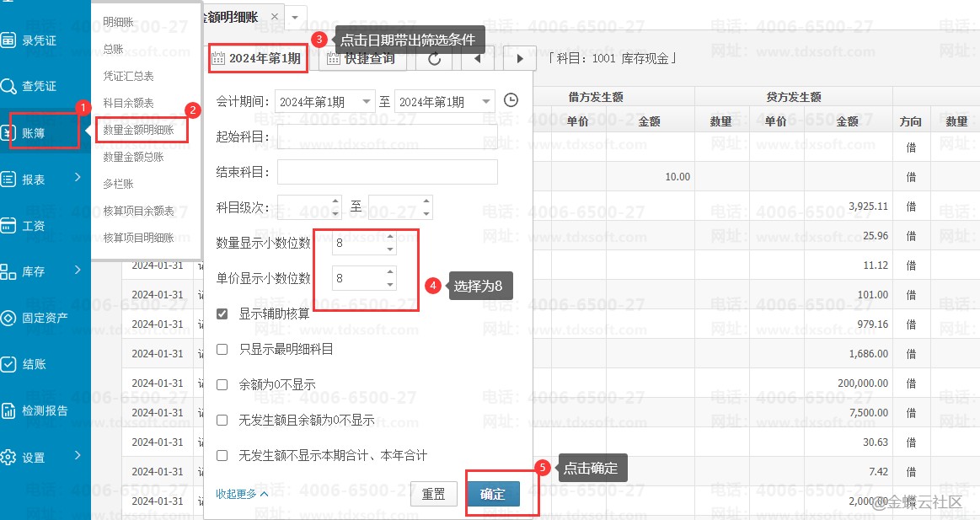The width and height of the screenshot is (980, 520).
Task: Select 数量金额总账 from the submenu
Action: 133,157
